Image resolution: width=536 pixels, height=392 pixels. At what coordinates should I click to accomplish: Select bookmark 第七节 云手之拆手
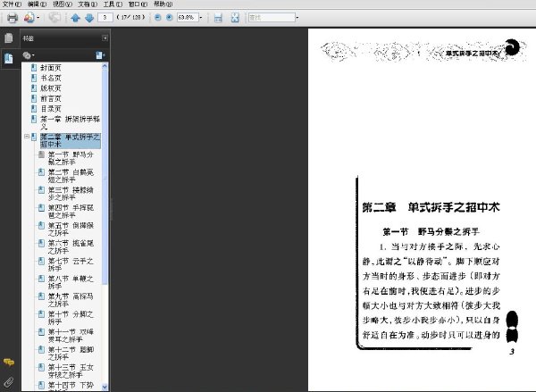pyautogui.click(x=71, y=265)
